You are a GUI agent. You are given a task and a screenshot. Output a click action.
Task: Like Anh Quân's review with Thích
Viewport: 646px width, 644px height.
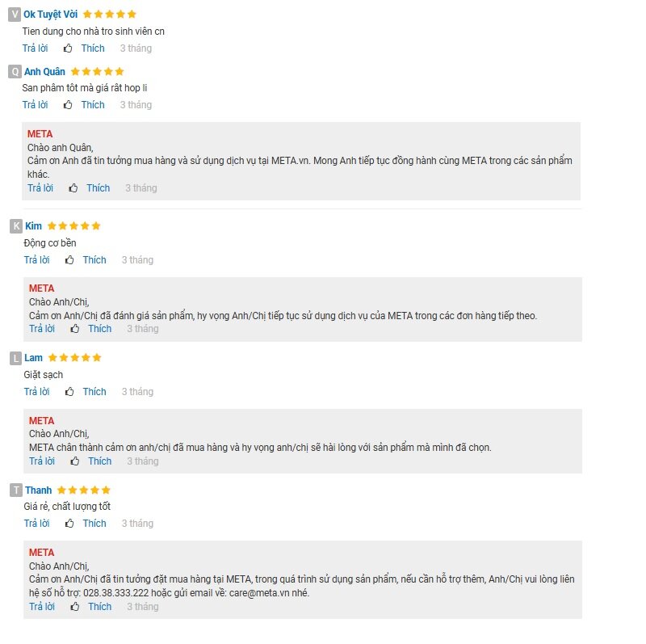[93, 105]
